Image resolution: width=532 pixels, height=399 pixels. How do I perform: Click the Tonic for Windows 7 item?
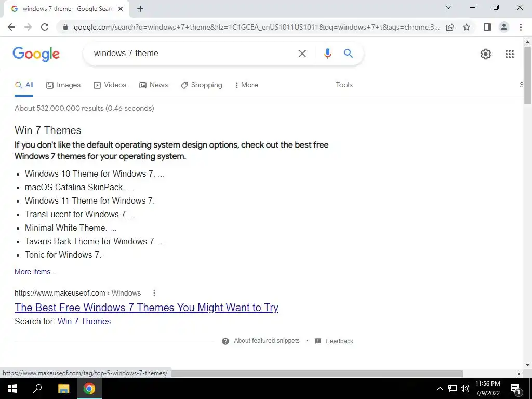(x=63, y=255)
